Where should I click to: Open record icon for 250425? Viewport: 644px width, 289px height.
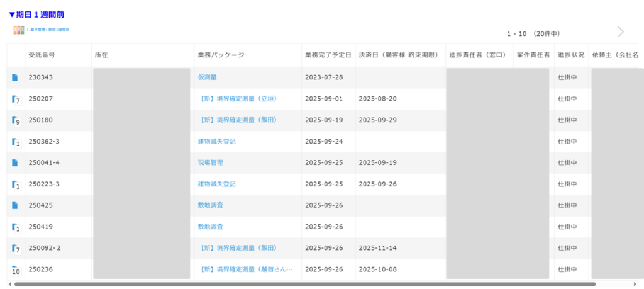tap(15, 205)
